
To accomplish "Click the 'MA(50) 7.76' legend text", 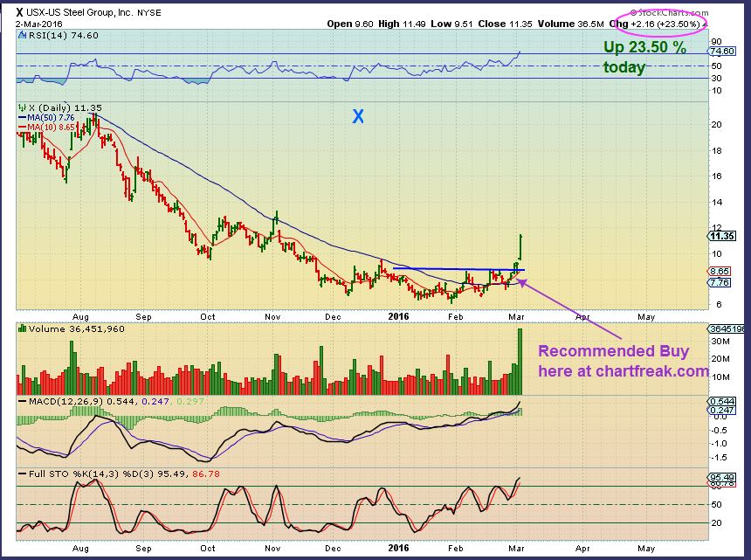I will click(x=51, y=117).
